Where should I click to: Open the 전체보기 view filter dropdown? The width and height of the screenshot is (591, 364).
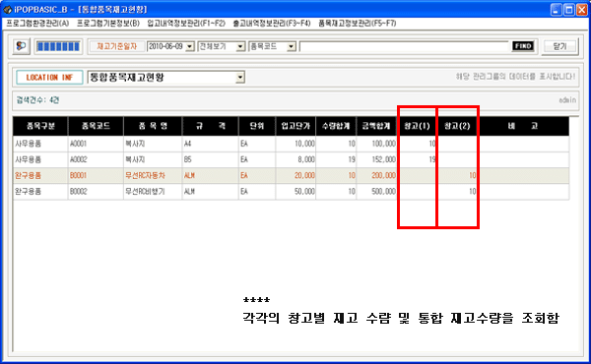(240, 46)
